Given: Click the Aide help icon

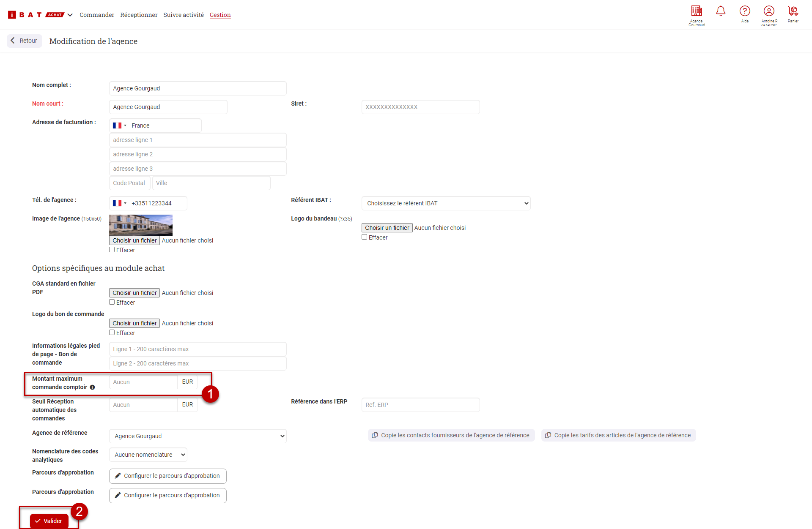Looking at the screenshot, I should [x=745, y=11].
